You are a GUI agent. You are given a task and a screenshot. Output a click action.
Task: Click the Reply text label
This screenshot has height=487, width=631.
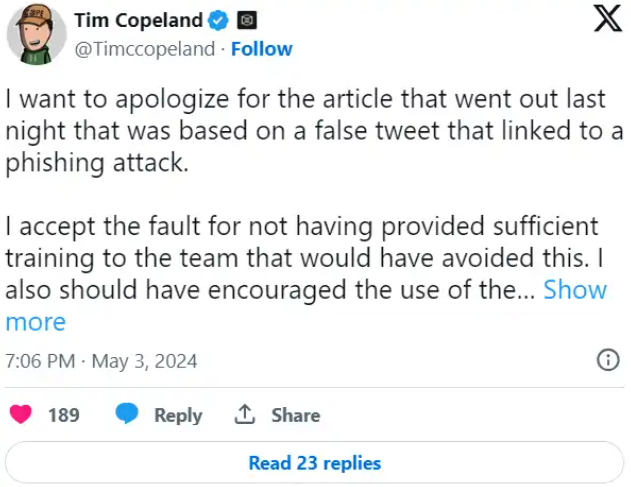(178, 415)
